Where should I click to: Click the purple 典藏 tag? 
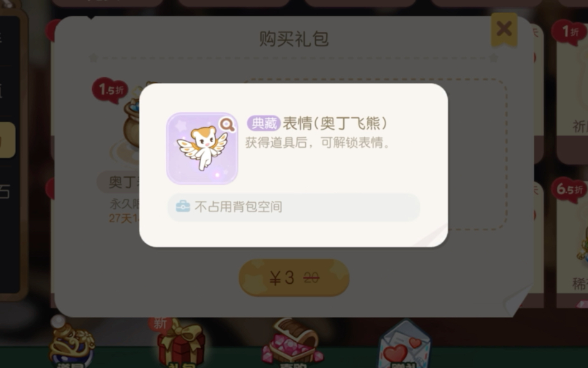(263, 123)
